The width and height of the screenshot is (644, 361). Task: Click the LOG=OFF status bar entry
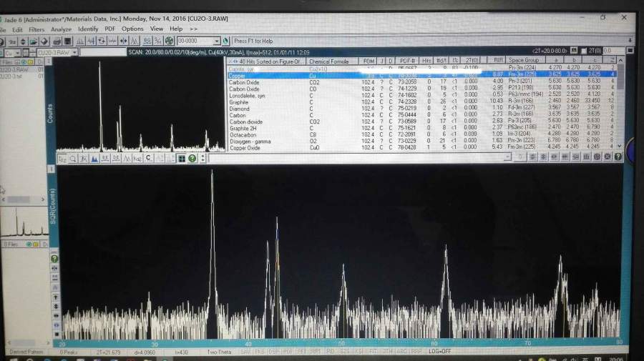click(x=440, y=352)
